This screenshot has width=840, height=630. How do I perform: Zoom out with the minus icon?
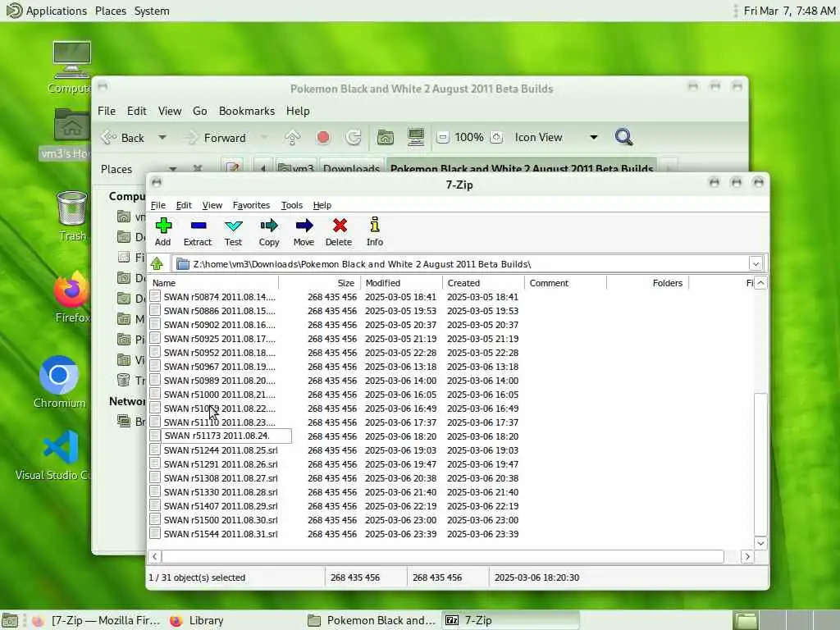[x=442, y=137]
